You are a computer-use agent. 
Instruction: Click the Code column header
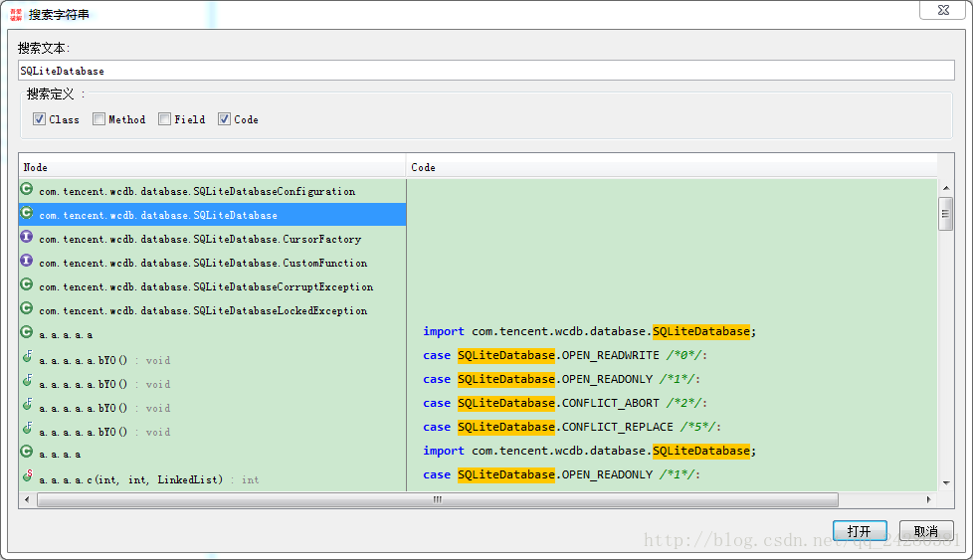672,167
